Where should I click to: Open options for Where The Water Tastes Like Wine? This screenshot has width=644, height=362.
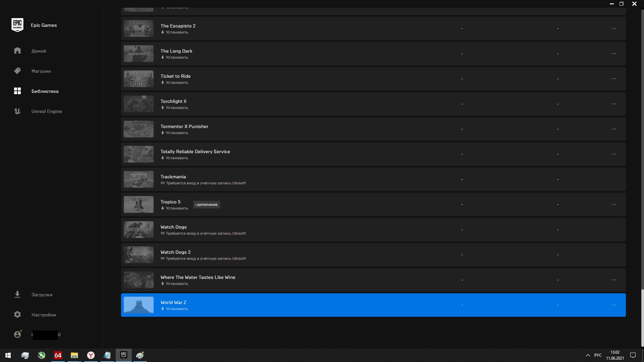click(614, 280)
